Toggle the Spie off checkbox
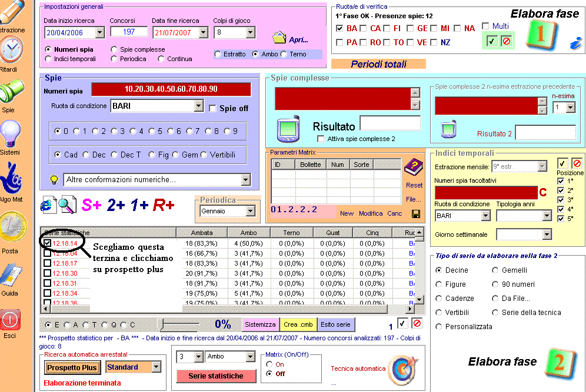The height and width of the screenshot is (392, 586). (212, 109)
